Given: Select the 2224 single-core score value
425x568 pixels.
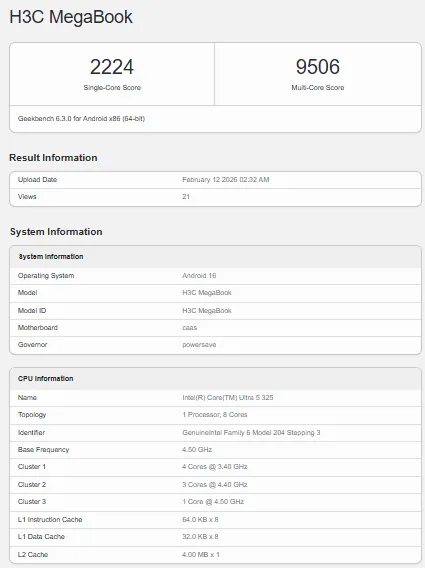Looking at the screenshot, I should click(x=112, y=67).
